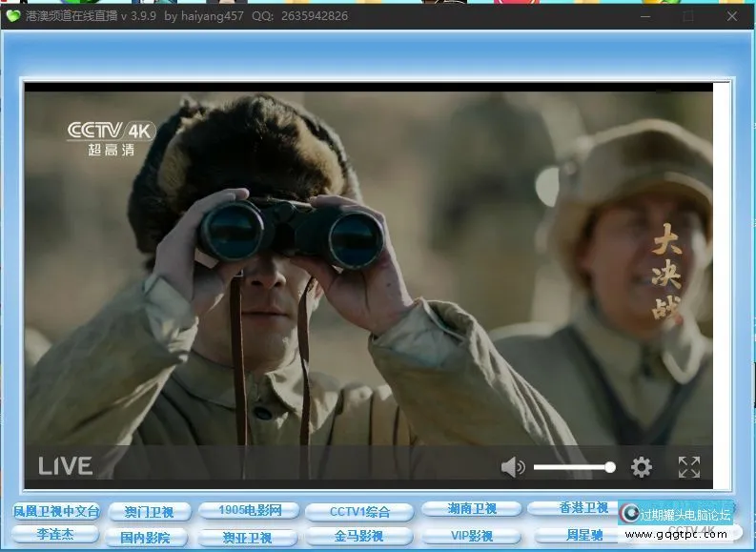
Task: Enter fullscreen mode in the player
Action: (x=688, y=466)
